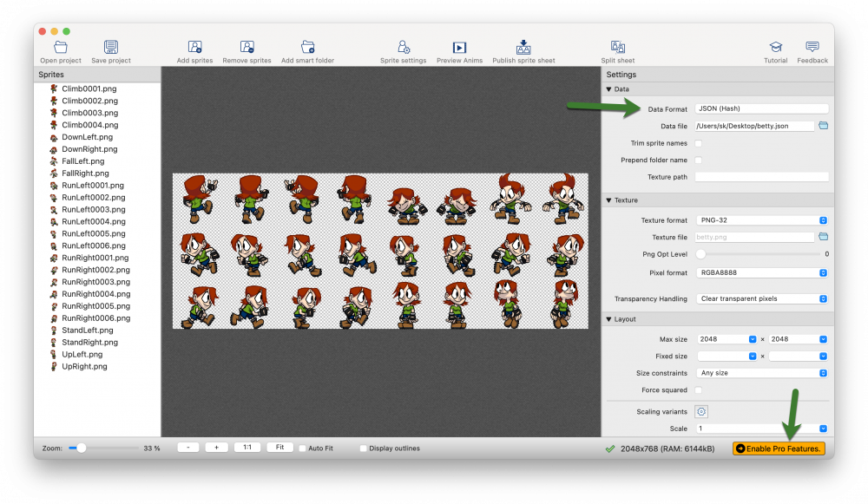Click the Add sprites icon
The height and width of the screenshot is (504, 868).
click(194, 48)
